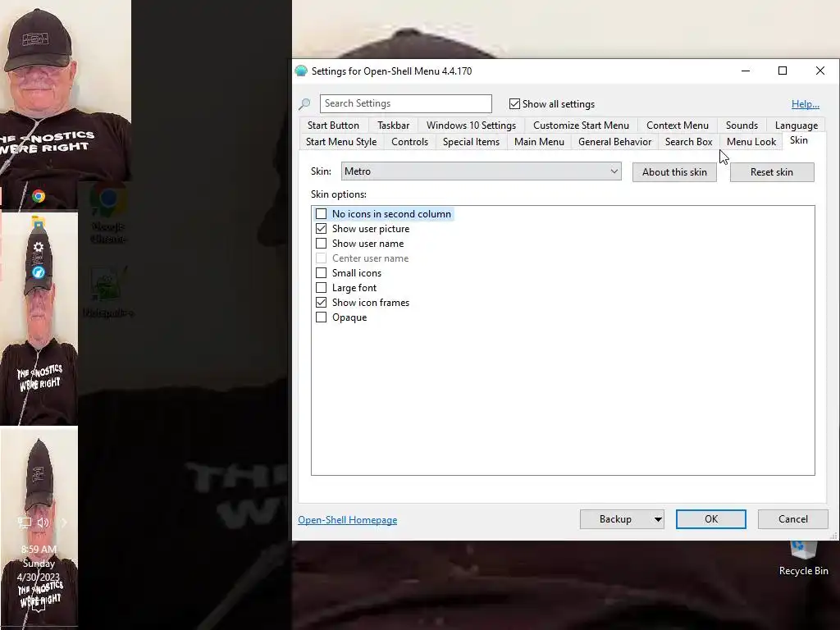This screenshot has width=840, height=630.
Task: Enable No icons in second column
Action: tap(321, 214)
